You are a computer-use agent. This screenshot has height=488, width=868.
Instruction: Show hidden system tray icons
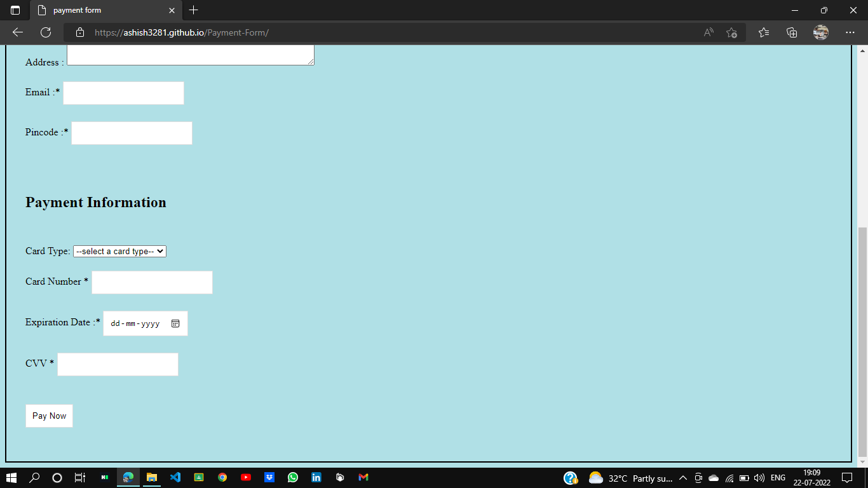683,478
